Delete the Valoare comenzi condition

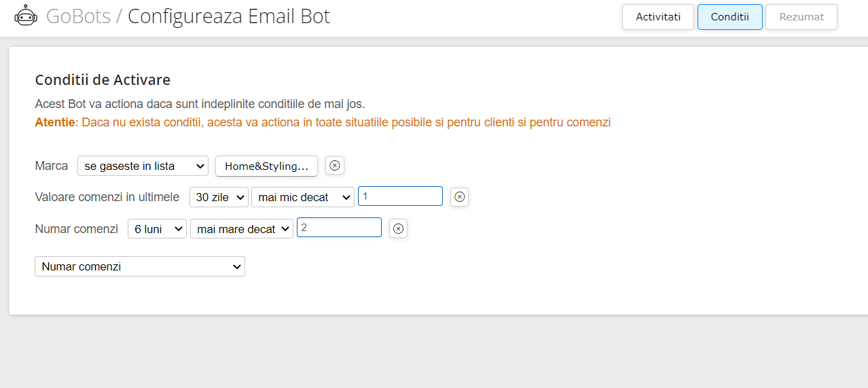tap(460, 197)
